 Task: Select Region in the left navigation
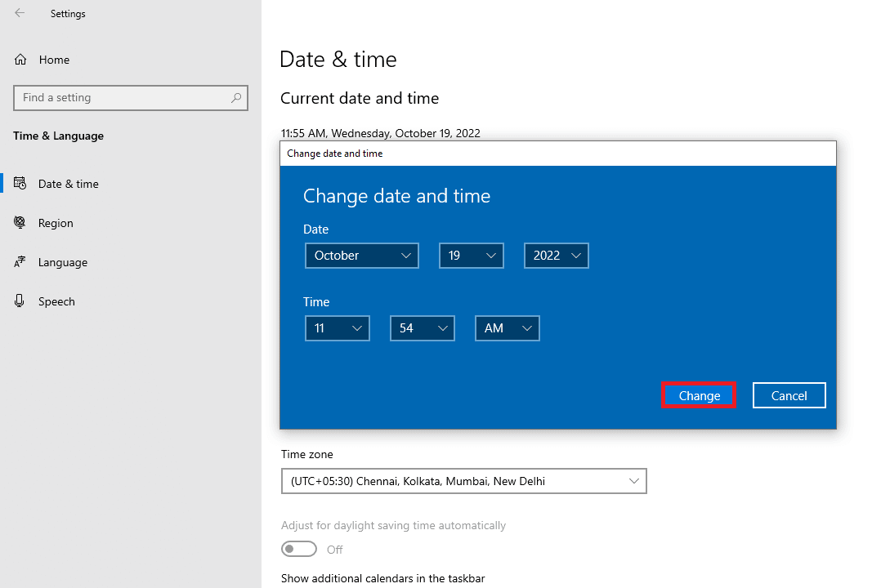55,222
